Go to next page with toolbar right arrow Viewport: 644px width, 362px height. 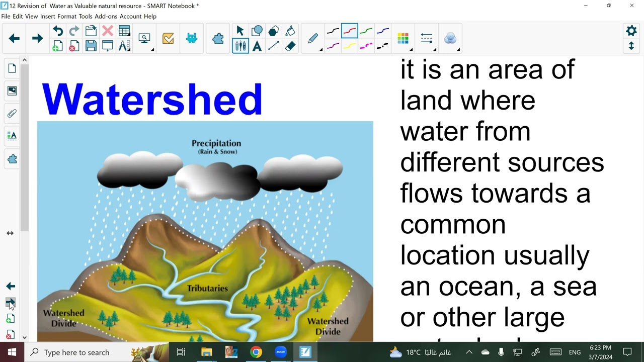tap(37, 38)
